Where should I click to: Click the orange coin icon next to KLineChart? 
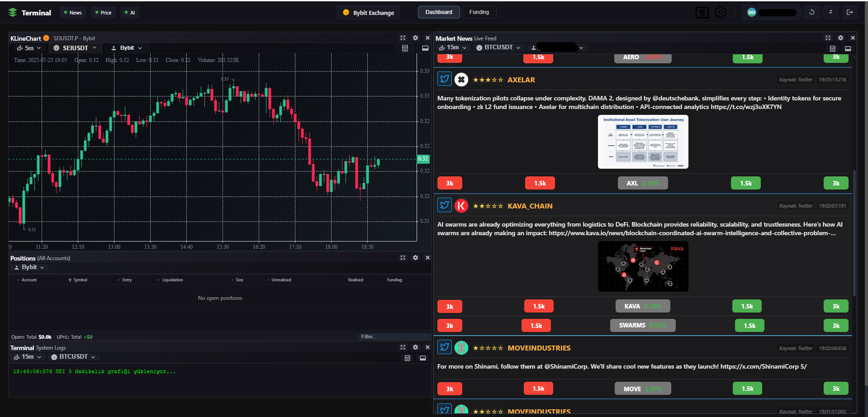46,38
